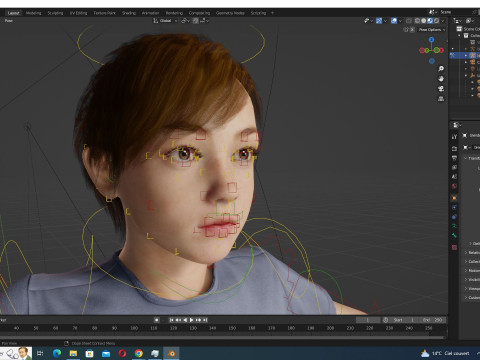Expand the Collections panel in properties

(472, 262)
